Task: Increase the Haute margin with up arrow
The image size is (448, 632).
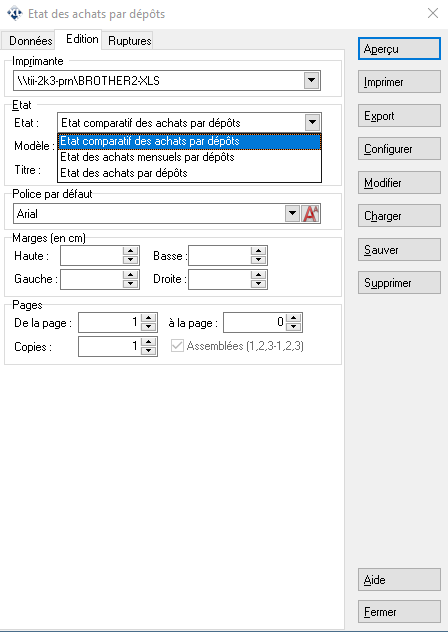Action: (130, 251)
